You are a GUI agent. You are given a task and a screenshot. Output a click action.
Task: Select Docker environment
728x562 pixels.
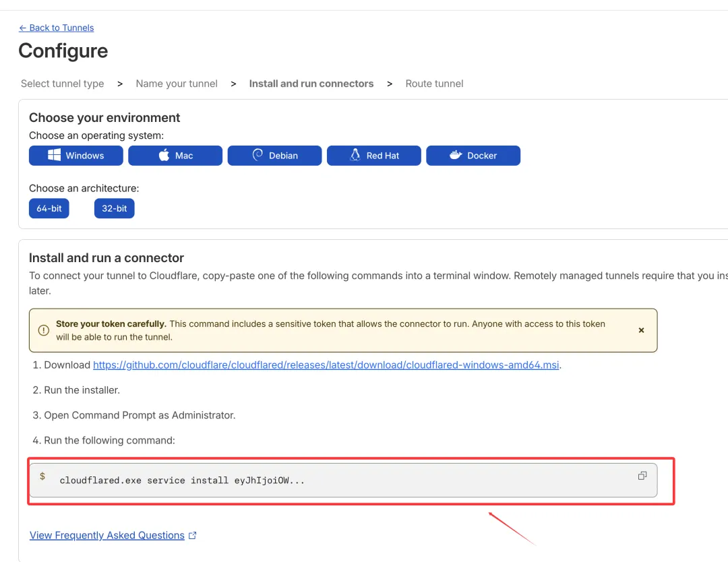click(x=473, y=156)
